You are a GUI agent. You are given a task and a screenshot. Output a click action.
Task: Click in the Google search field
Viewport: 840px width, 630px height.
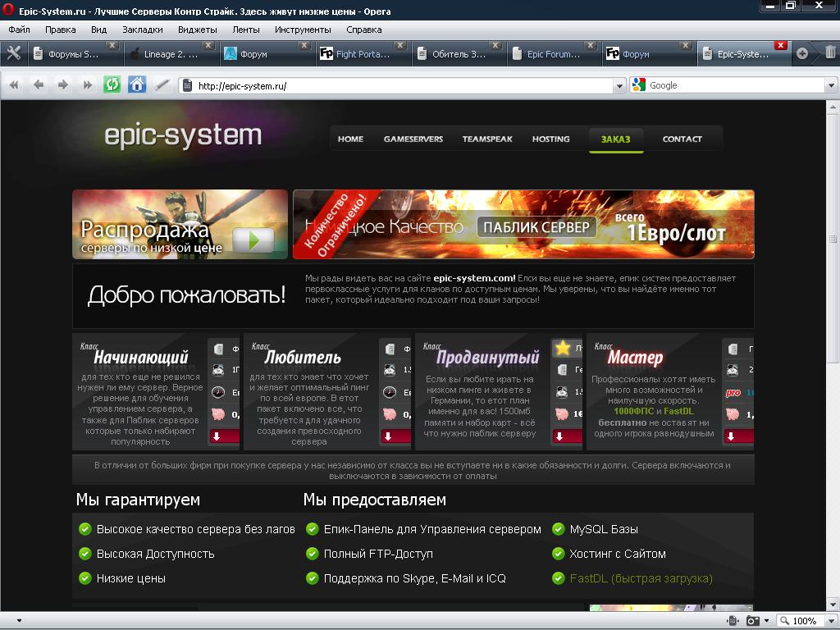[735, 85]
